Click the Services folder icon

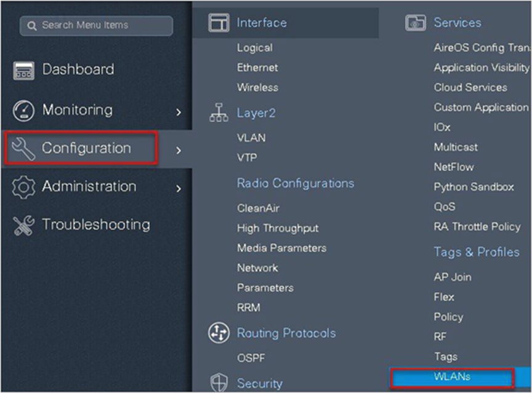(x=415, y=23)
